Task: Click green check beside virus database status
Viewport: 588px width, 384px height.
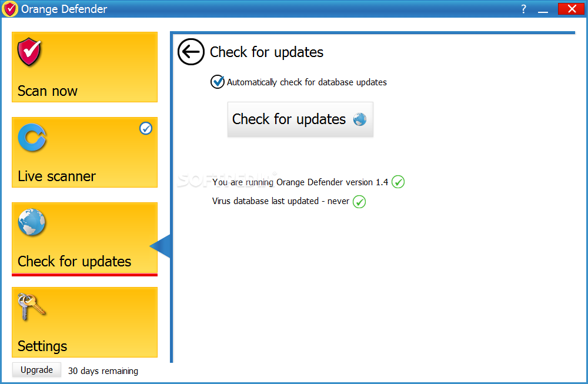Action: click(359, 202)
